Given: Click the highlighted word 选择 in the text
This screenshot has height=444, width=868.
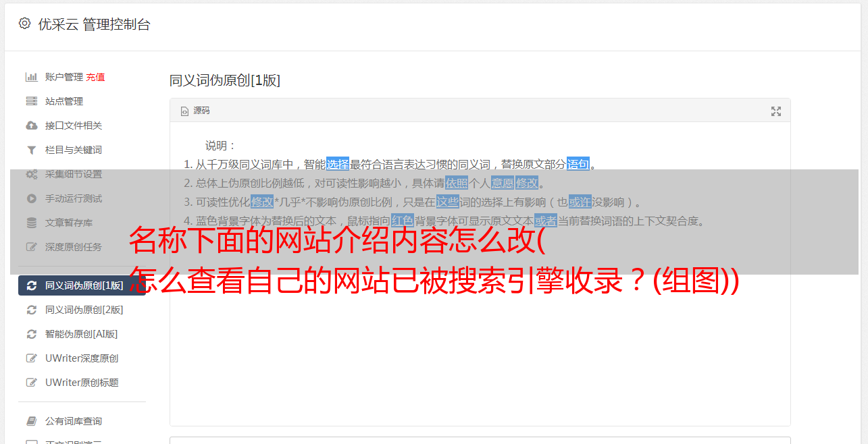Looking at the screenshot, I should [x=338, y=164].
